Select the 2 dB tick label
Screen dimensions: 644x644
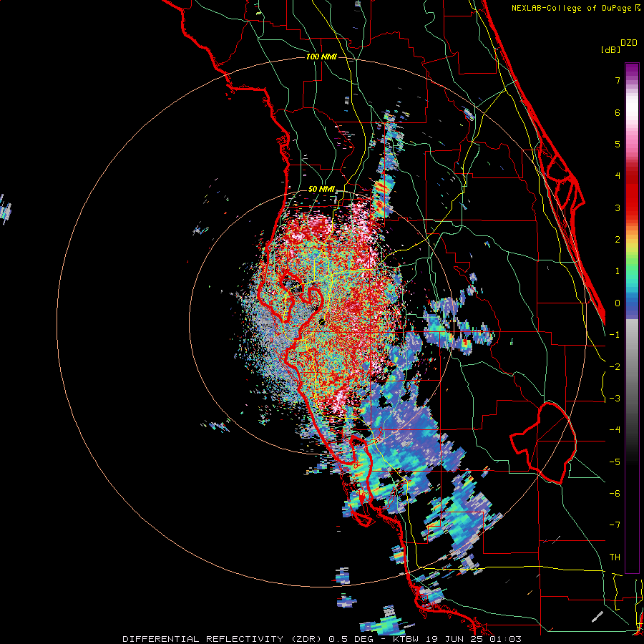pos(618,240)
